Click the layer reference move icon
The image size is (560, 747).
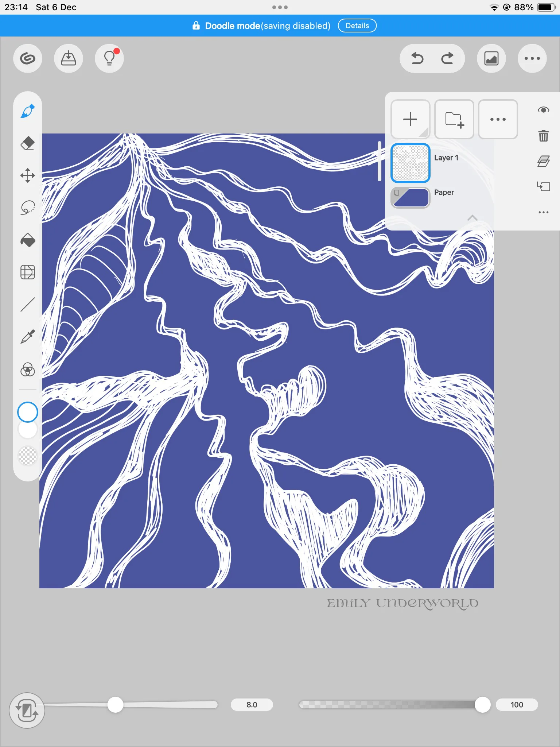click(x=544, y=186)
